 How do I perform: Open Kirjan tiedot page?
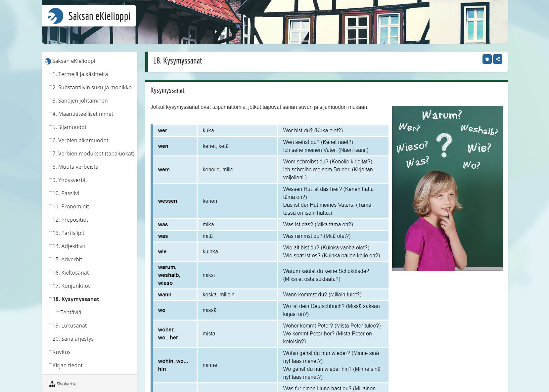point(68,365)
